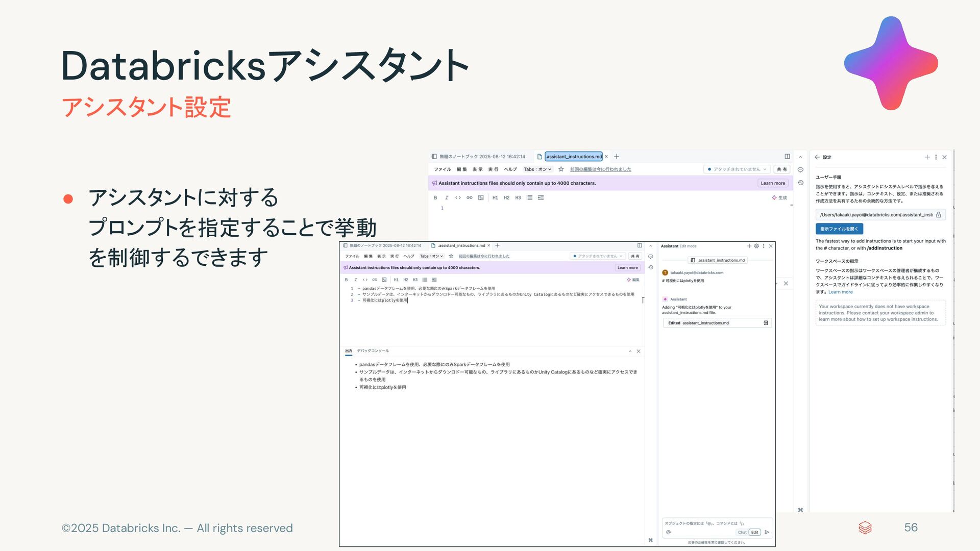Click lock icon in the instructions path field

coord(939,215)
